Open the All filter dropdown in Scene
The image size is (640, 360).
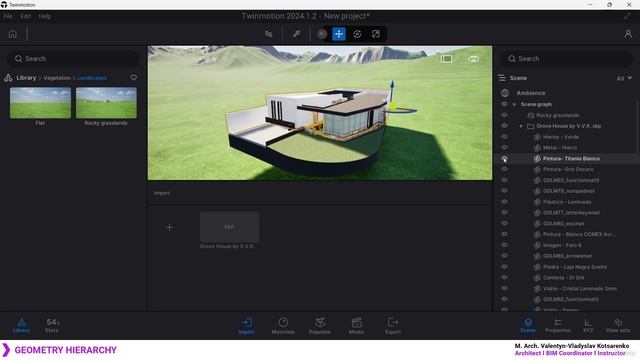624,78
